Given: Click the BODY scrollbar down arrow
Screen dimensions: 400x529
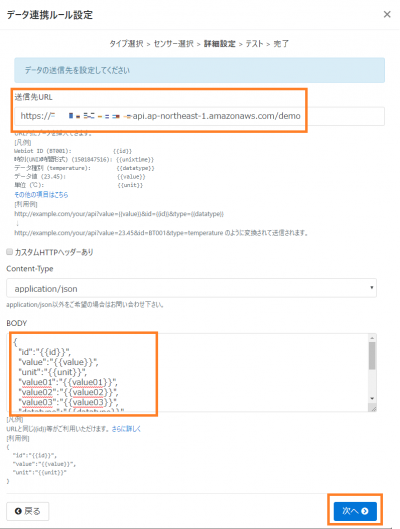Looking at the screenshot, I should tap(372, 398).
